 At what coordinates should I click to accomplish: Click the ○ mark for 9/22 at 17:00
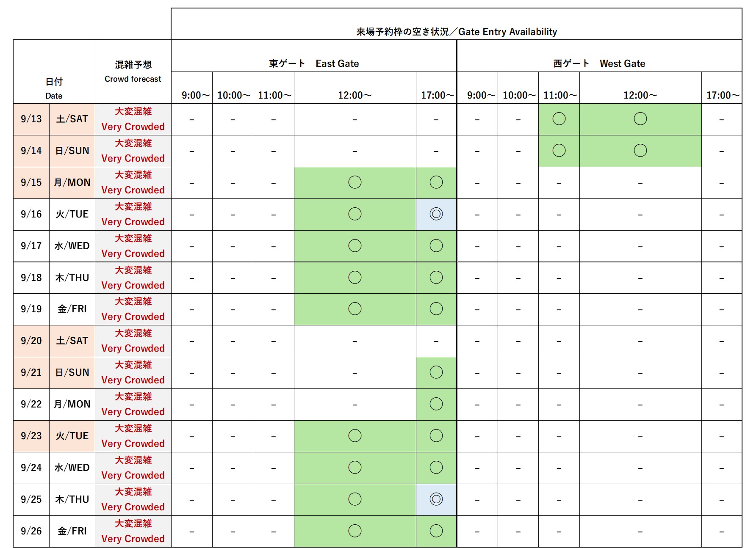tap(435, 404)
